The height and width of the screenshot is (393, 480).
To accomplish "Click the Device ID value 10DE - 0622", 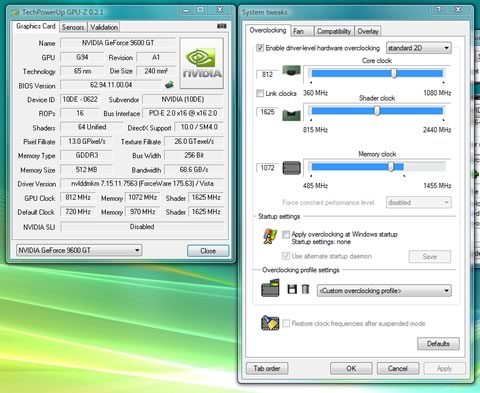I will click(80, 99).
